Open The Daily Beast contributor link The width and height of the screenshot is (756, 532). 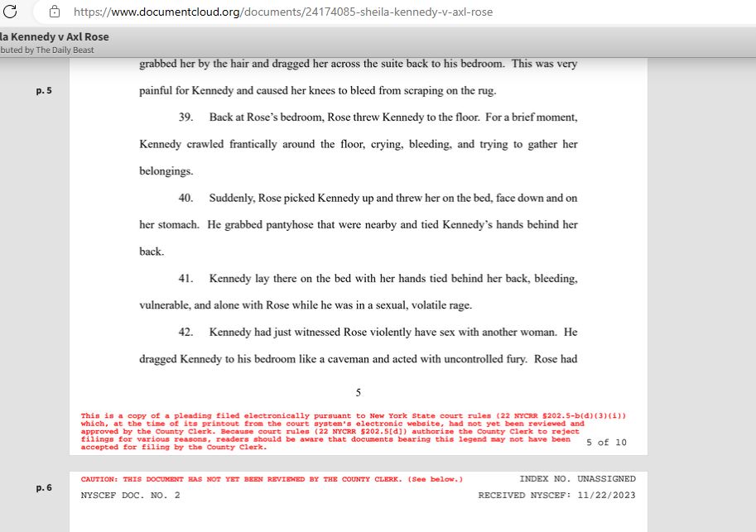pos(65,50)
